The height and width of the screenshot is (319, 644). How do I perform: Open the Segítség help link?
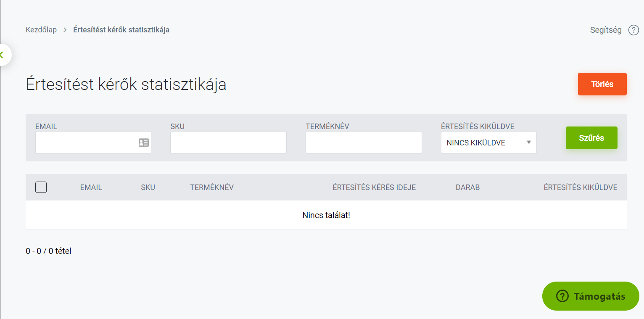[x=606, y=30]
